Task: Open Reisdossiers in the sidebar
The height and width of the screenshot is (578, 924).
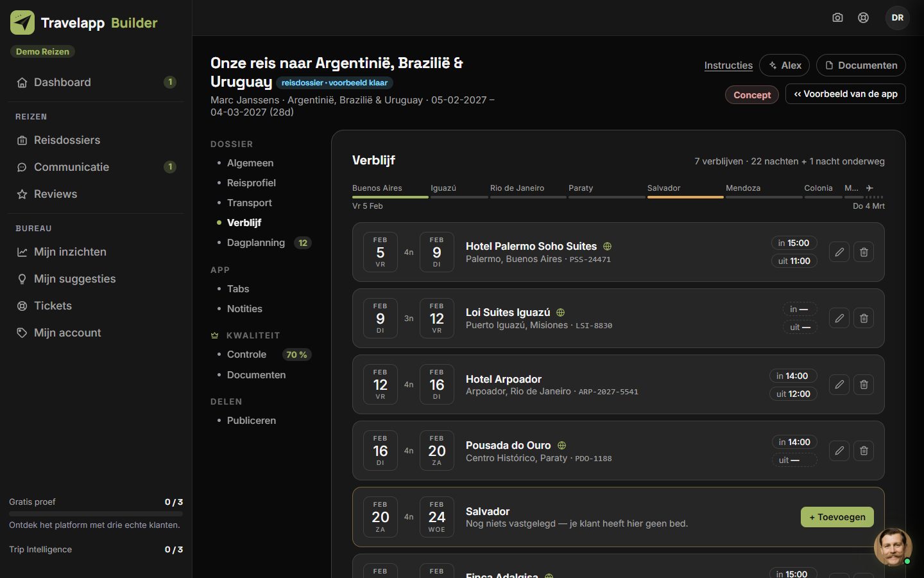Action: point(96,140)
